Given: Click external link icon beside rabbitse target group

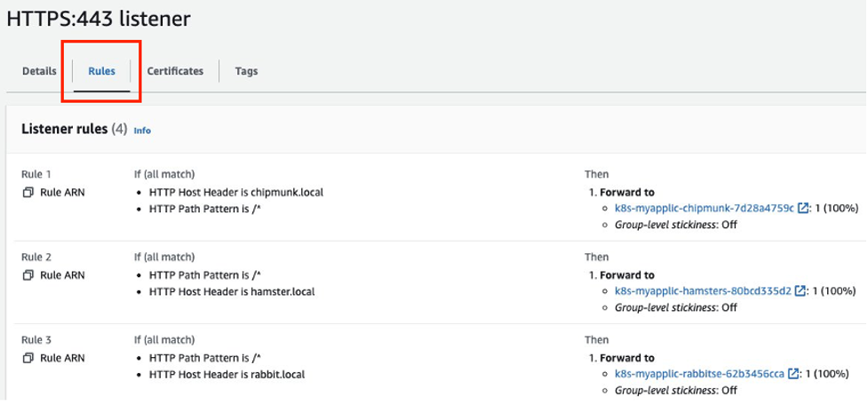Looking at the screenshot, I should coord(793,374).
